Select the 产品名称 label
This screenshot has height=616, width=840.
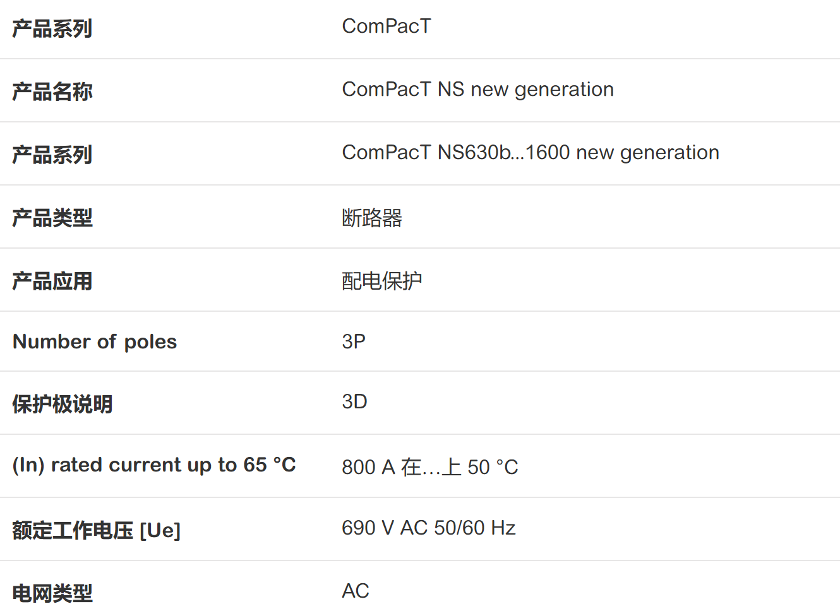(x=52, y=92)
